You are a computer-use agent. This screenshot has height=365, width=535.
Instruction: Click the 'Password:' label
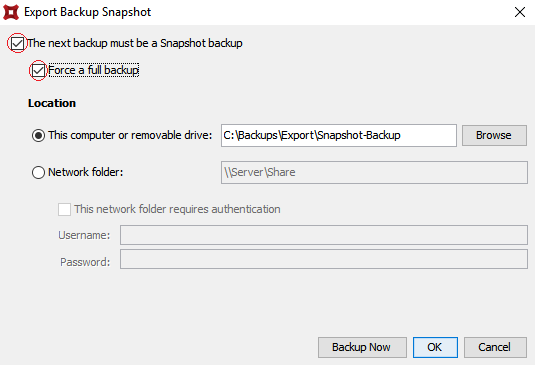[x=85, y=262]
